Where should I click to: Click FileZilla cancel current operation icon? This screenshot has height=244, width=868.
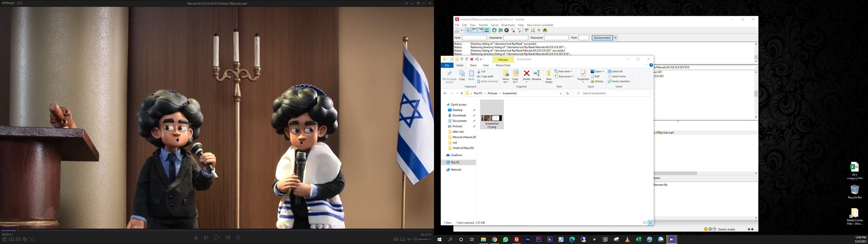[x=506, y=30]
